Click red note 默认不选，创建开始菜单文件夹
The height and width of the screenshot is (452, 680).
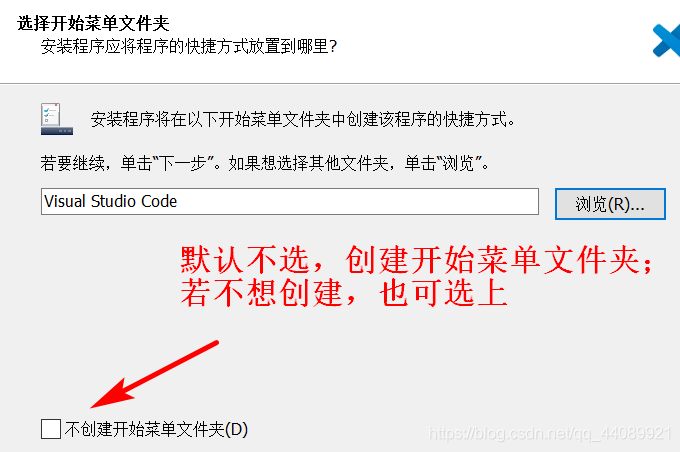(417, 260)
